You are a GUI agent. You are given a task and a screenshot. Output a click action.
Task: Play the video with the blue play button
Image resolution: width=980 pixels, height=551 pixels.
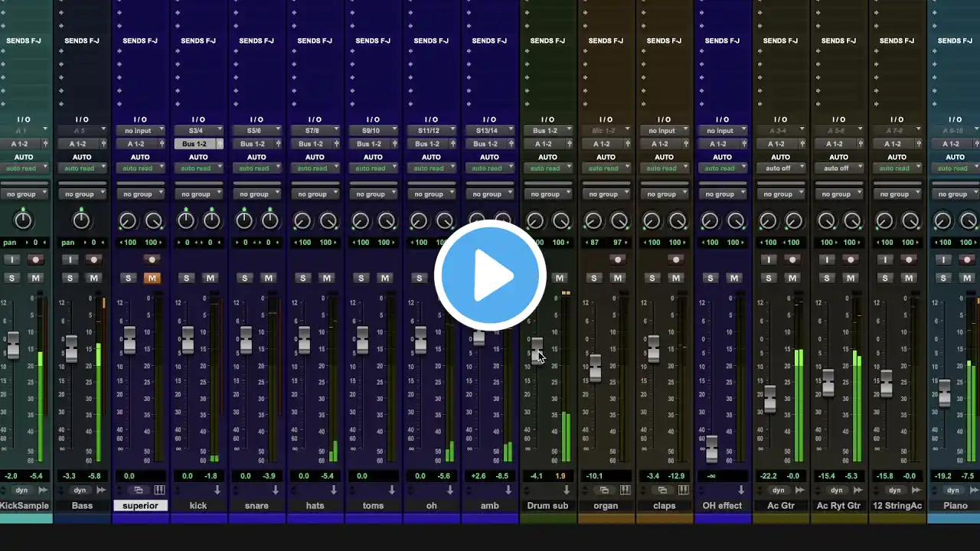490,275
